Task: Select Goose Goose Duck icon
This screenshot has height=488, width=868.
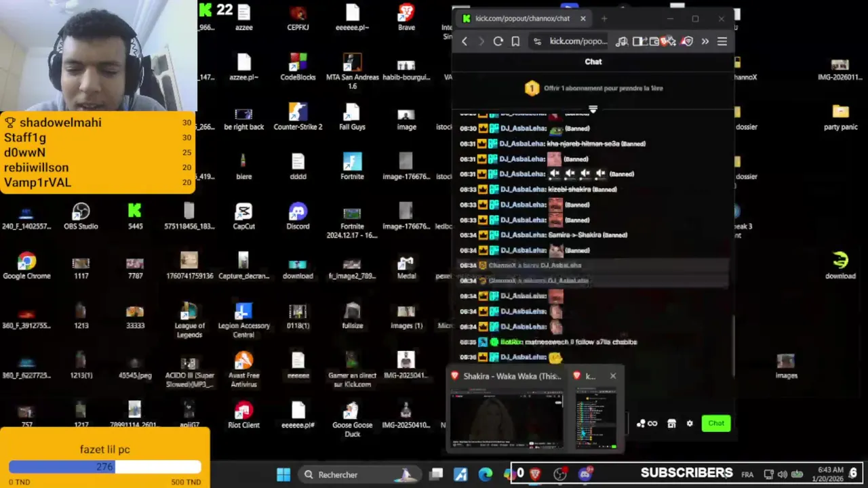Action: coord(352,420)
